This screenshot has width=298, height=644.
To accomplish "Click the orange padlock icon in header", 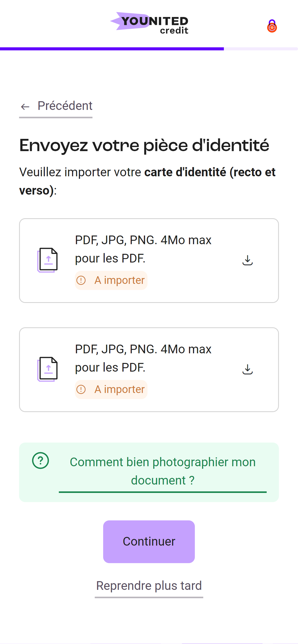I will click(x=272, y=26).
